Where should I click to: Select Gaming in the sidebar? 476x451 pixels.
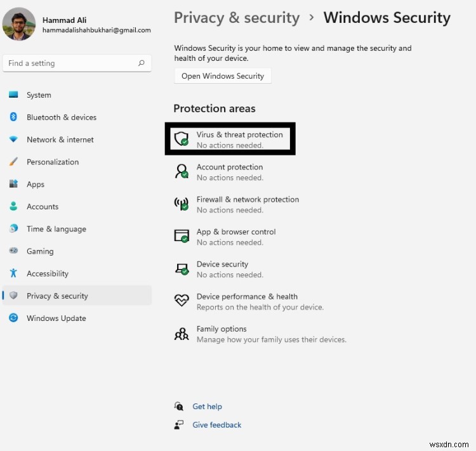[x=77, y=251]
